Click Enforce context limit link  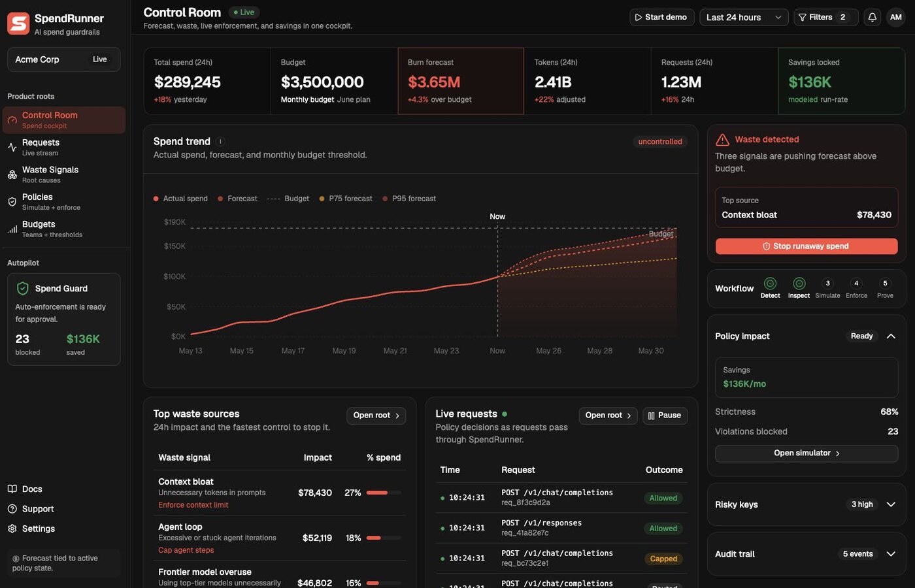tap(193, 505)
